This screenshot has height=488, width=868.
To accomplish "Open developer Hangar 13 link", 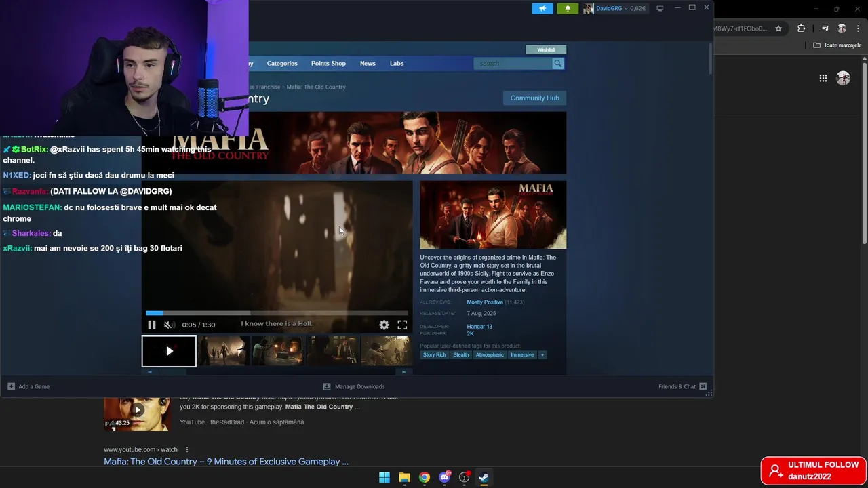I will tap(479, 327).
